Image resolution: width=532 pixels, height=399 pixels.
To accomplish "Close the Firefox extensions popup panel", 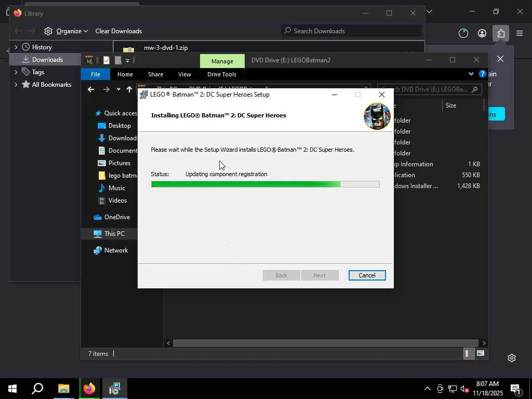I will pyautogui.click(x=500, y=59).
